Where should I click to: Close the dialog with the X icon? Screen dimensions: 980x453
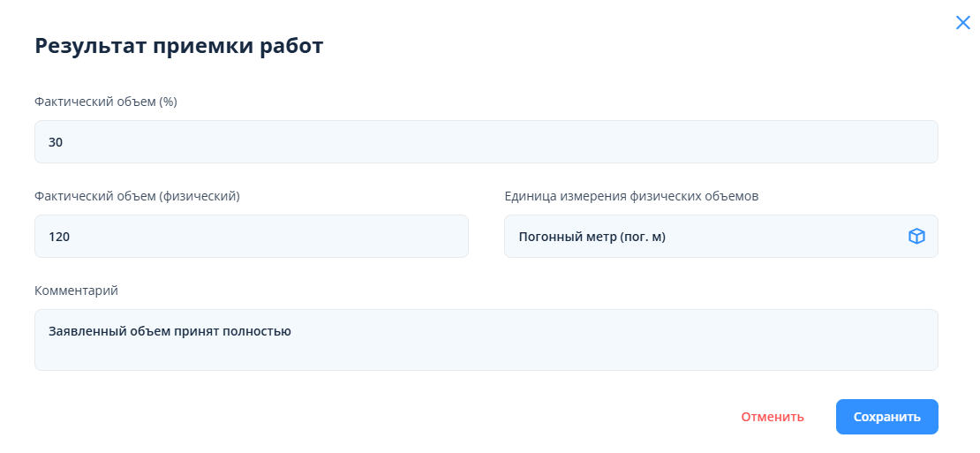(963, 23)
